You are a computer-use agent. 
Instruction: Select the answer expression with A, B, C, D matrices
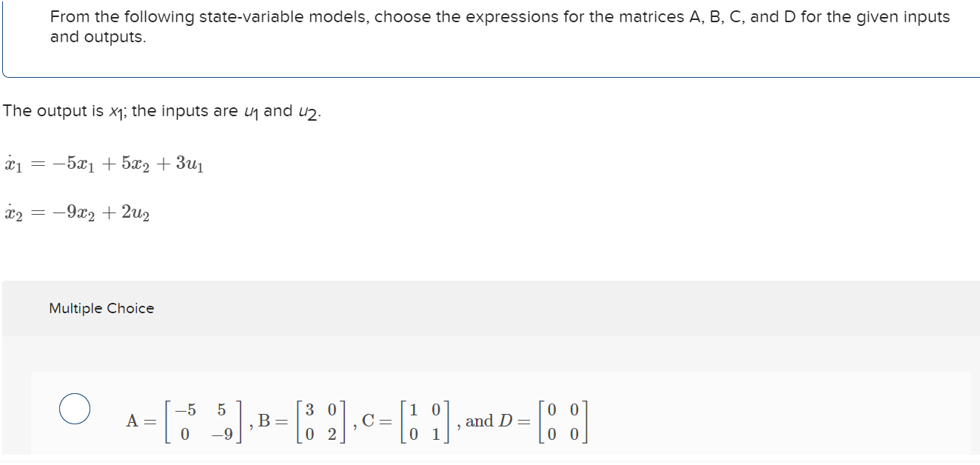click(355, 418)
